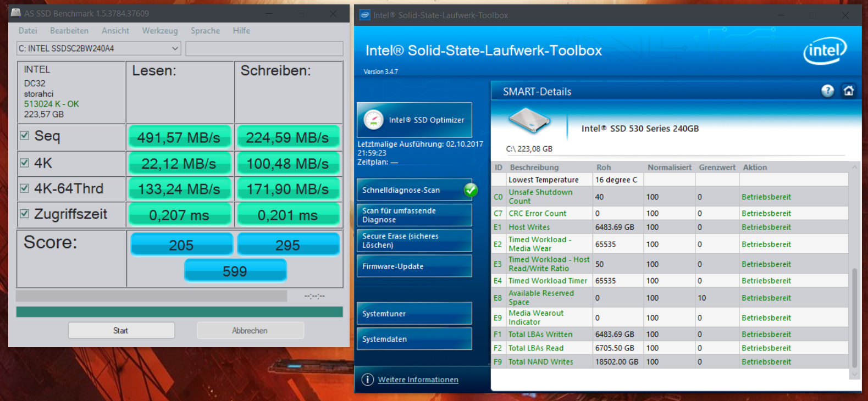
Task: Click the Intel Toolbox title bar icon
Action: 365,15
